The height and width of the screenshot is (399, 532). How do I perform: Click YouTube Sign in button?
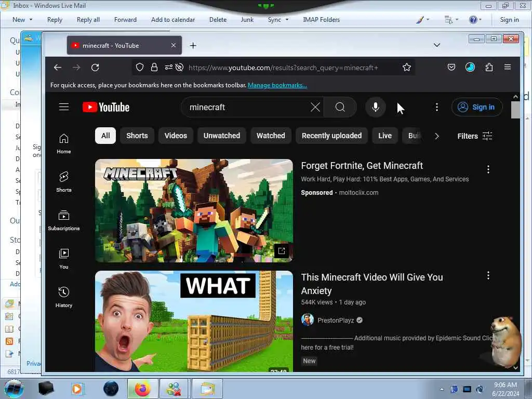point(477,107)
